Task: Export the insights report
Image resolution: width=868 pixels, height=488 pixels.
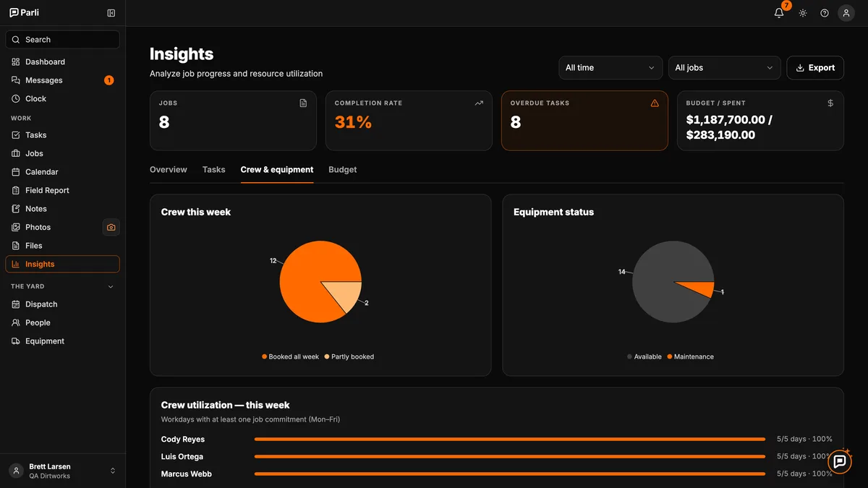Action: [815, 68]
